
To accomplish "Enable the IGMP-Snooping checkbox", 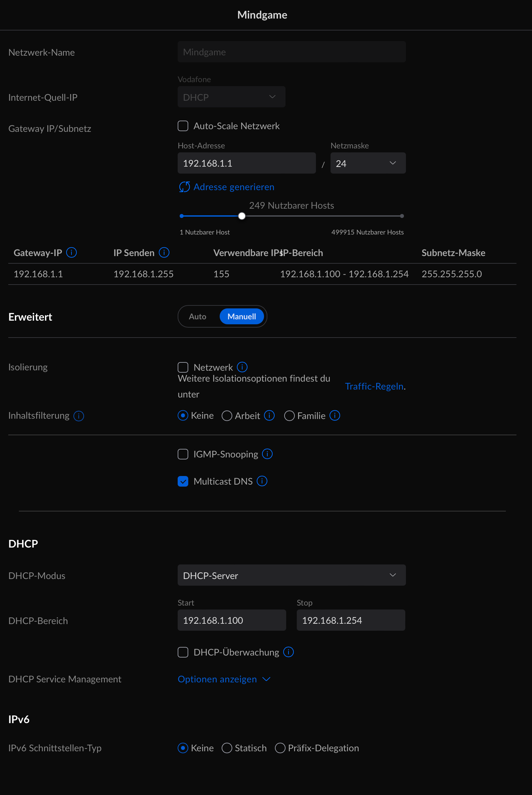I will [183, 454].
